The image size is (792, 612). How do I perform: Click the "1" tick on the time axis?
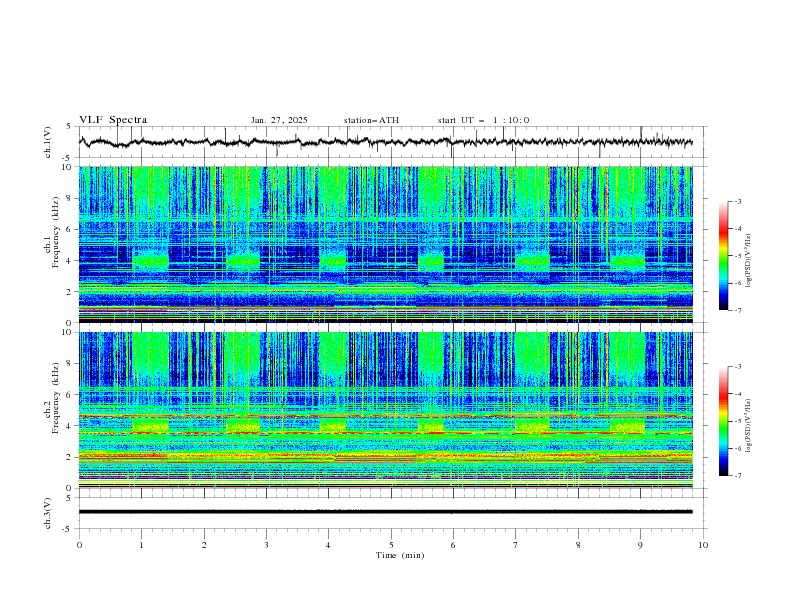coord(141,545)
